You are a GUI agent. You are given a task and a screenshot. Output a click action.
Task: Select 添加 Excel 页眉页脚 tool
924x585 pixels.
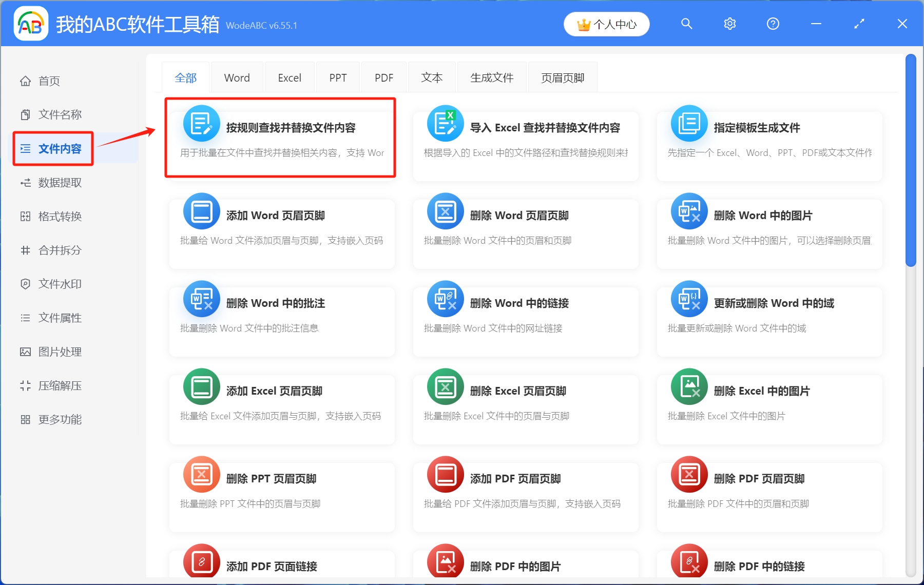pos(280,409)
